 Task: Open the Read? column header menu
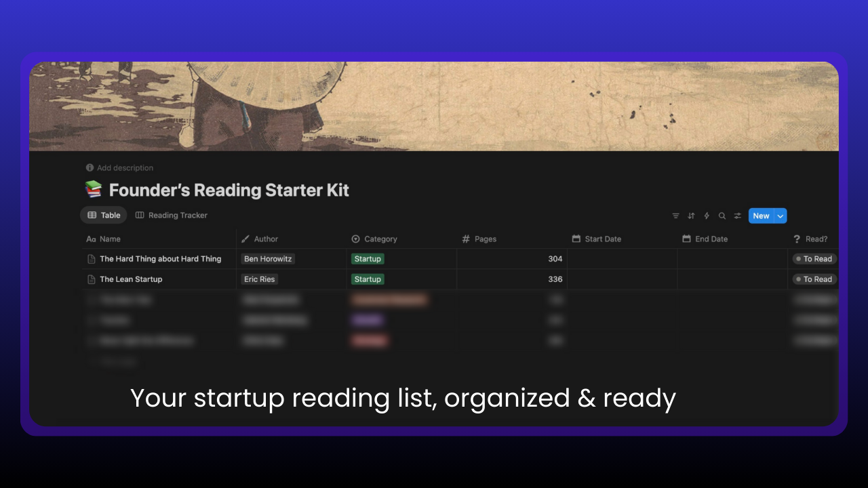815,239
